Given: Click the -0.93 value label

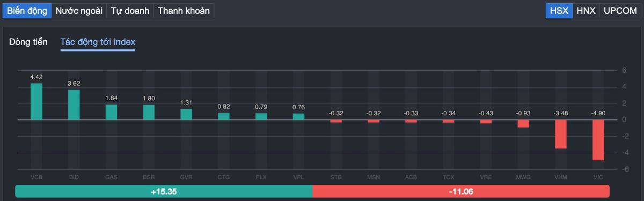Looking at the screenshot, I should click(523, 113).
